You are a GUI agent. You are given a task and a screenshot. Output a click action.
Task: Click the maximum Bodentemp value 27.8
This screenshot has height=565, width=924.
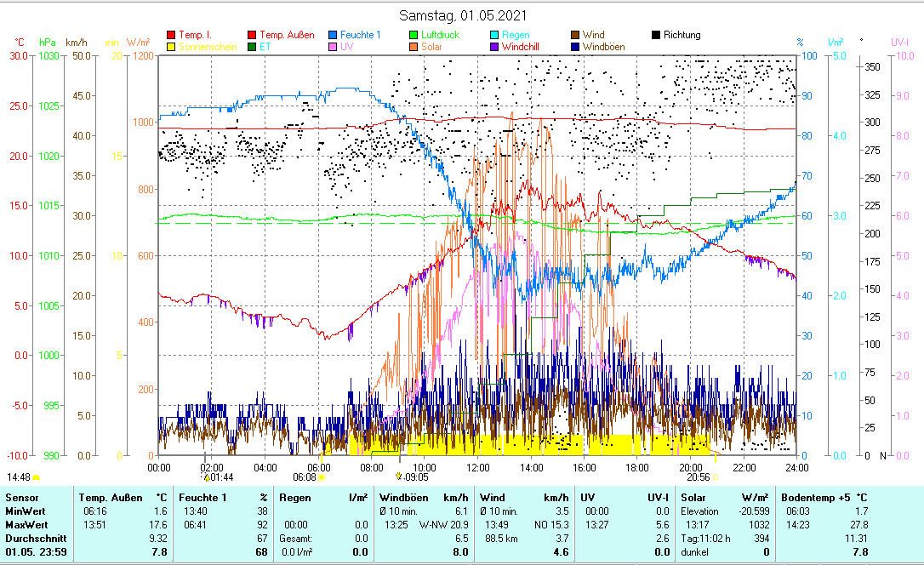coord(859,525)
